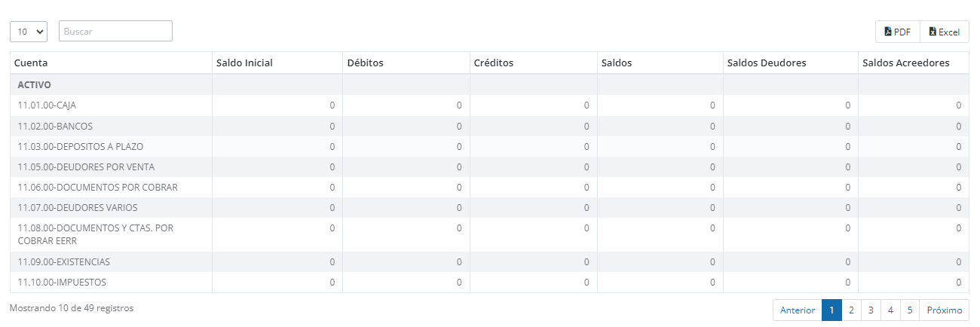Screen dimensions: 980x327
Task: Select the 11.09.00-EXISTENCIAS account row
Action: (x=489, y=262)
